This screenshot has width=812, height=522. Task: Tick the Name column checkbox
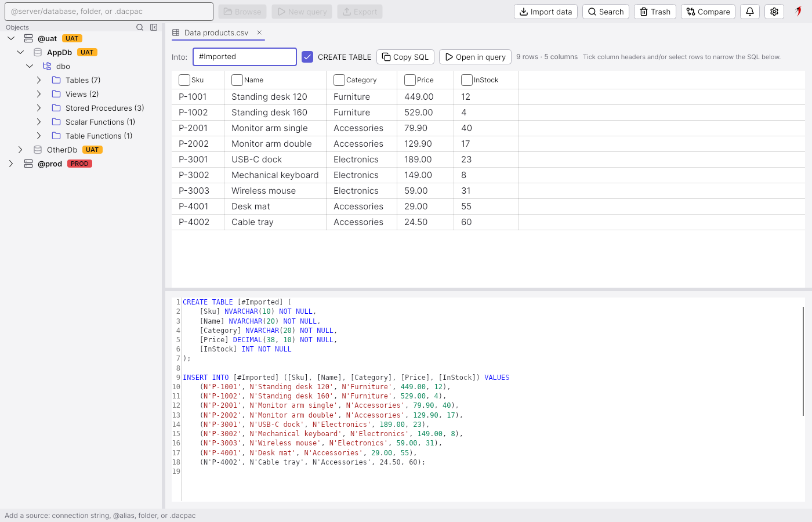(x=237, y=80)
